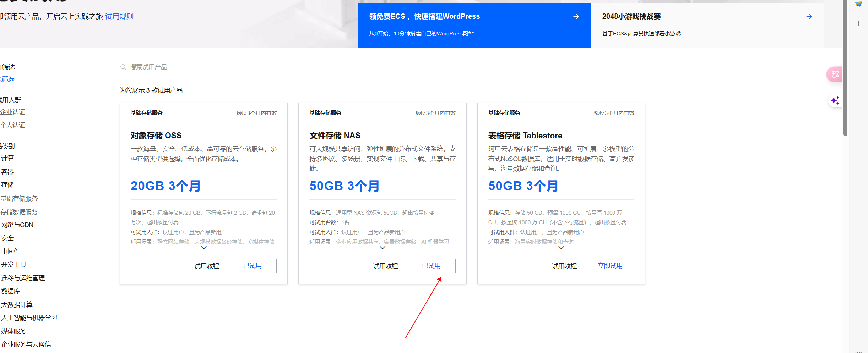
Task: Click the plus icon in browser sidebar
Action: click(858, 23)
